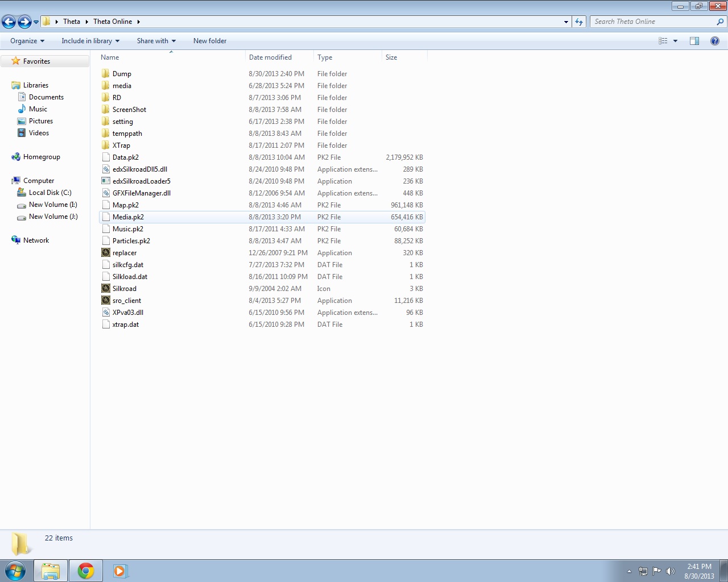Viewport: 728px width, 582px height.
Task: Select Local Disk (C:) in the sidebar
Action: [x=50, y=193]
